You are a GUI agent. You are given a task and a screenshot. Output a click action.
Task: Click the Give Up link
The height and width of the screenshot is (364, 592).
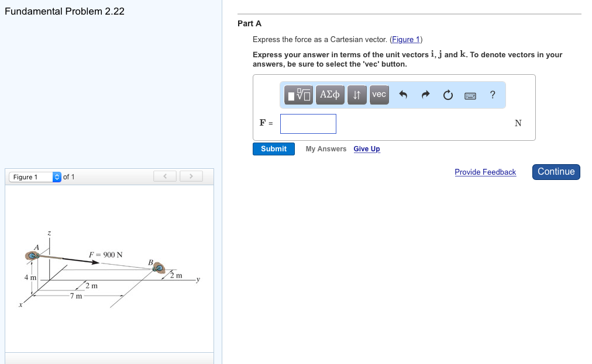pyautogui.click(x=367, y=148)
